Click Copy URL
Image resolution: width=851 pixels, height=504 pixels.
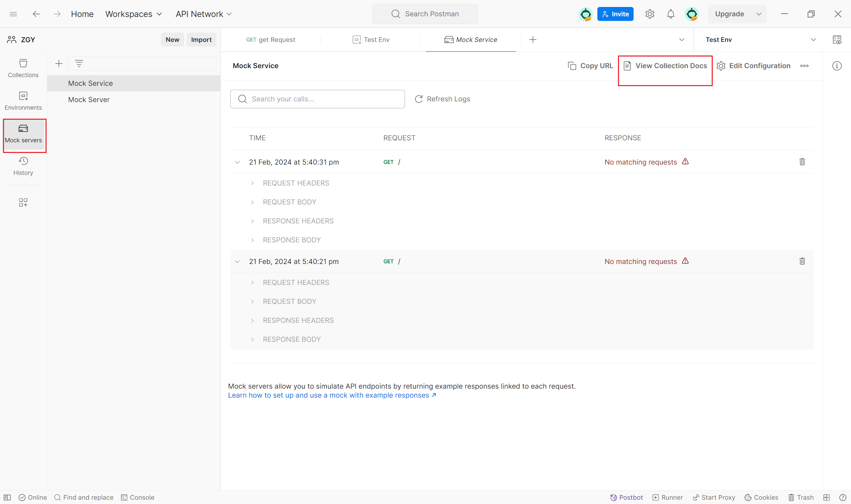coord(590,66)
